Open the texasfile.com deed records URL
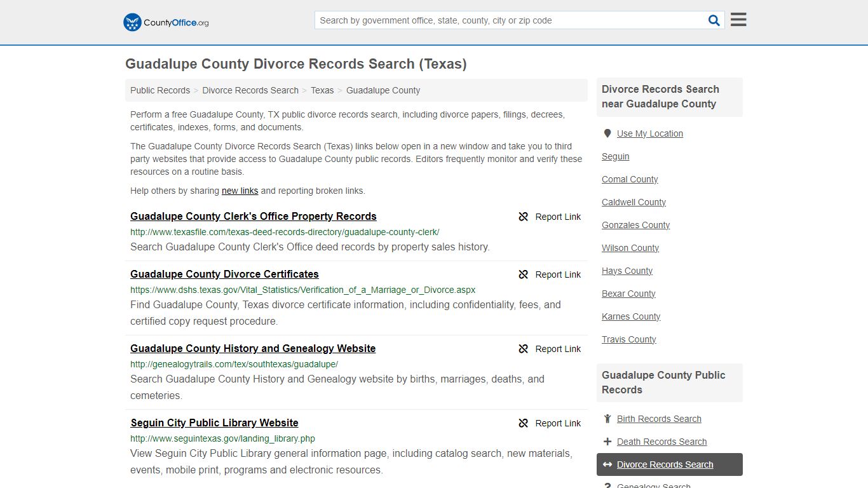This screenshot has width=868, height=488. point(285,232)
